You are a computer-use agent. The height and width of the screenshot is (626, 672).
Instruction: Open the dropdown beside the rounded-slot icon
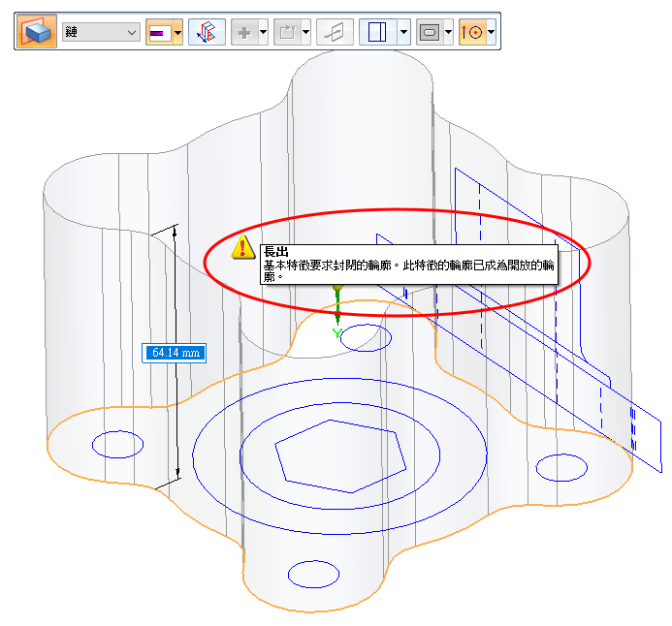448,32
